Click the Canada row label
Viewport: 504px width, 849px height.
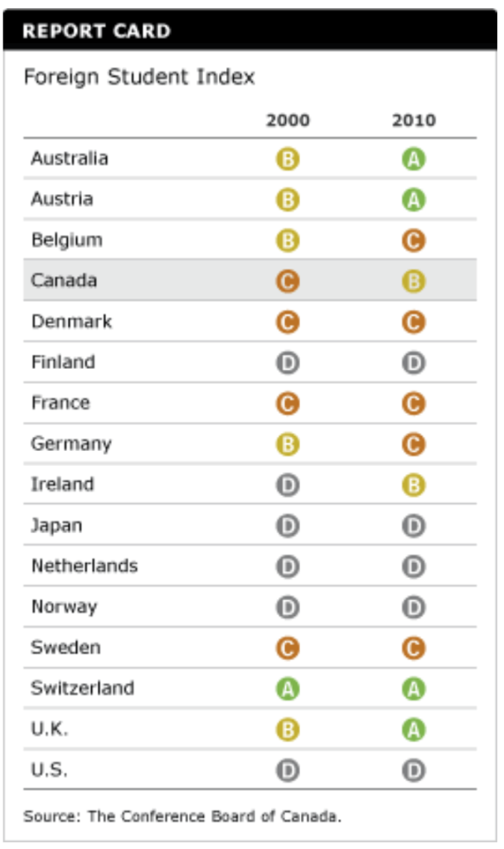pos(64,280)
